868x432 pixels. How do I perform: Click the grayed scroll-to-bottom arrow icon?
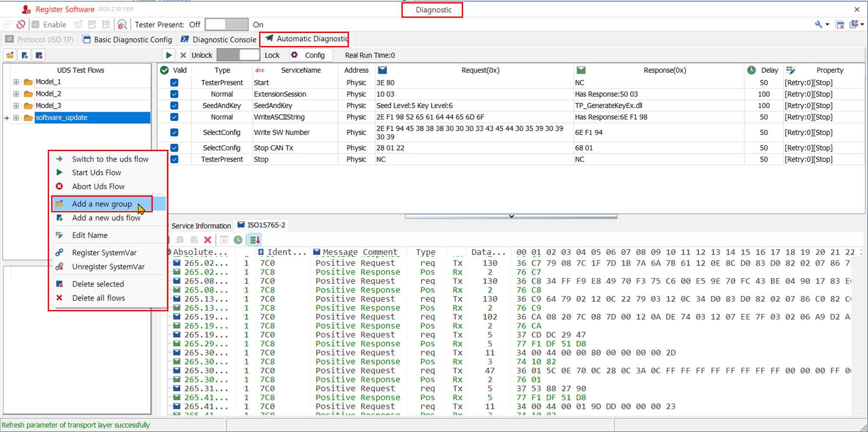tap(224, 240)
